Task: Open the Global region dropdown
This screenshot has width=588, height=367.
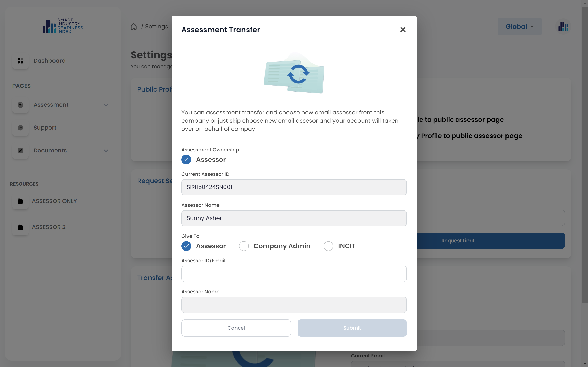Action: (x=520, y=27)
